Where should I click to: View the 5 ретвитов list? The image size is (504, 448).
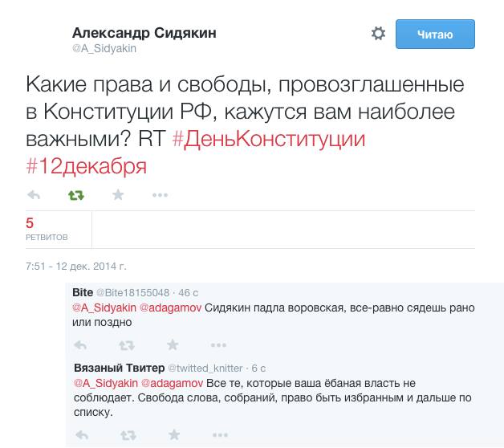coord(47,229)
